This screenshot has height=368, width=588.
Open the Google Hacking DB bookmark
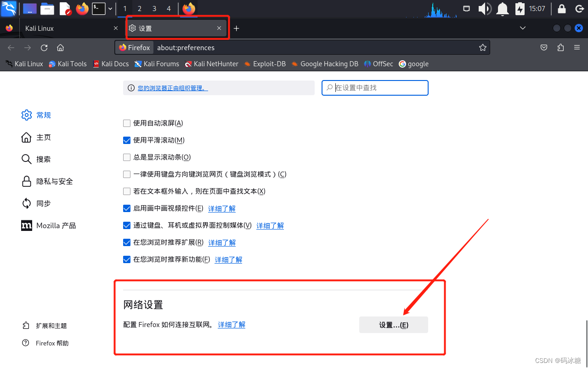pyautogui.click(x=325, y=64)
